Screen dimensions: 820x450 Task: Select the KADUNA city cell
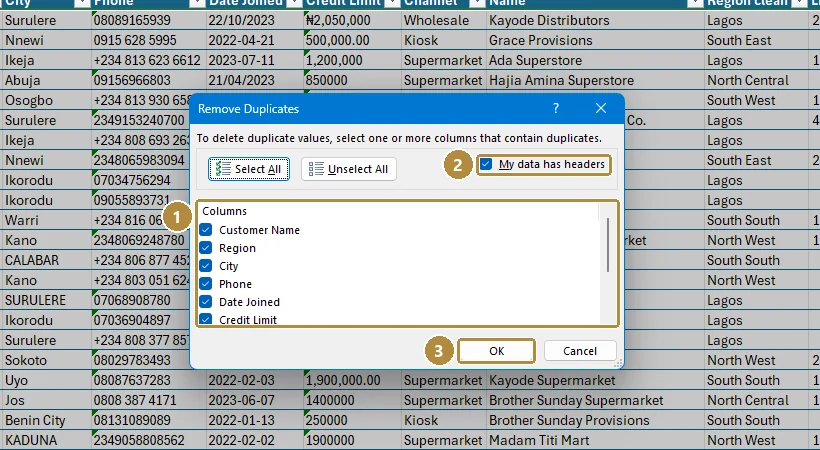pyautogui.click(x=46, y=440)
